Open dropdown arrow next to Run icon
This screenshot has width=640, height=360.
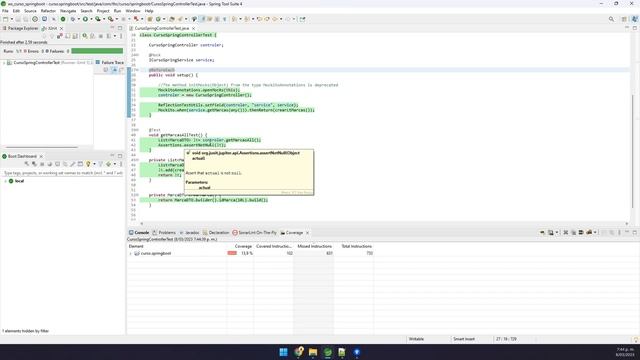pos(91,19)
